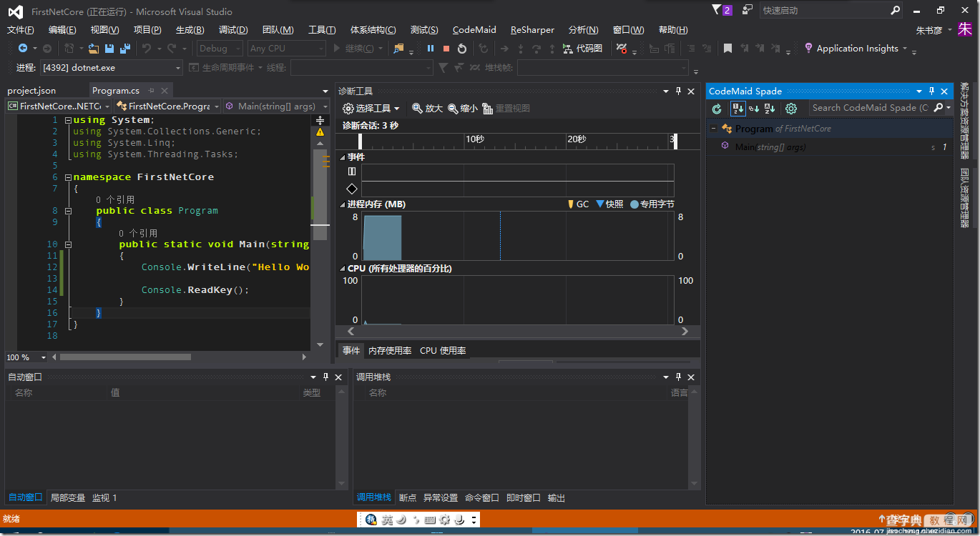Switch to the 输出 tab
Viewport: 980px width, 536px height.
pyautogui.click(x=557, y=497)
